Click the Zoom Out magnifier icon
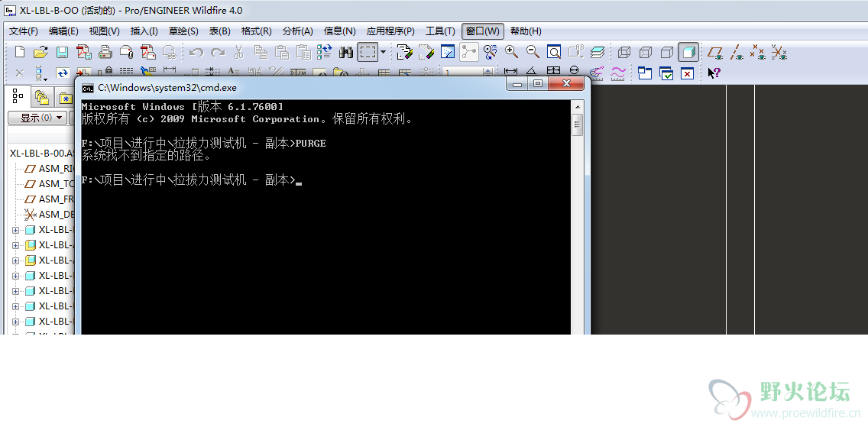The width and height of the screenshot is (868, 427). (x=533, y=52)
